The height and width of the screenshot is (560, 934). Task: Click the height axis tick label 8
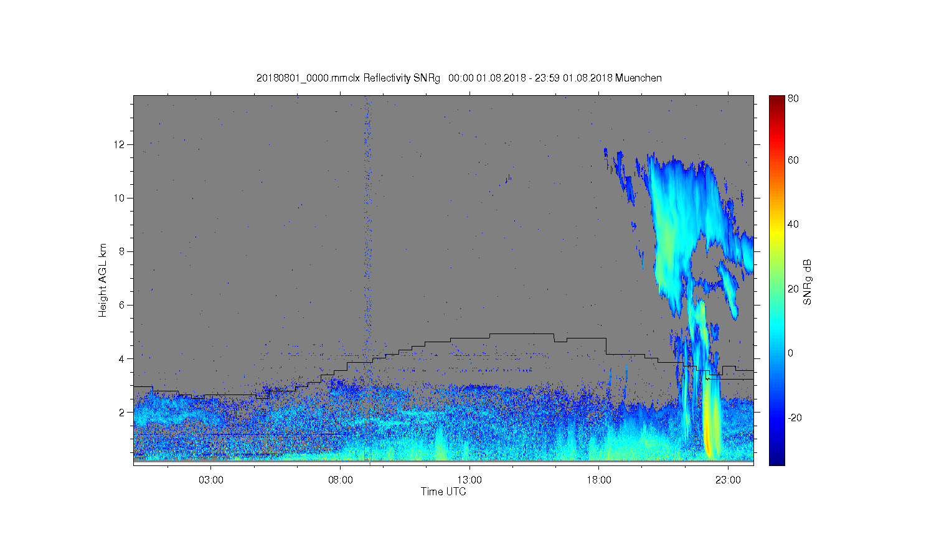click(123, 251)
